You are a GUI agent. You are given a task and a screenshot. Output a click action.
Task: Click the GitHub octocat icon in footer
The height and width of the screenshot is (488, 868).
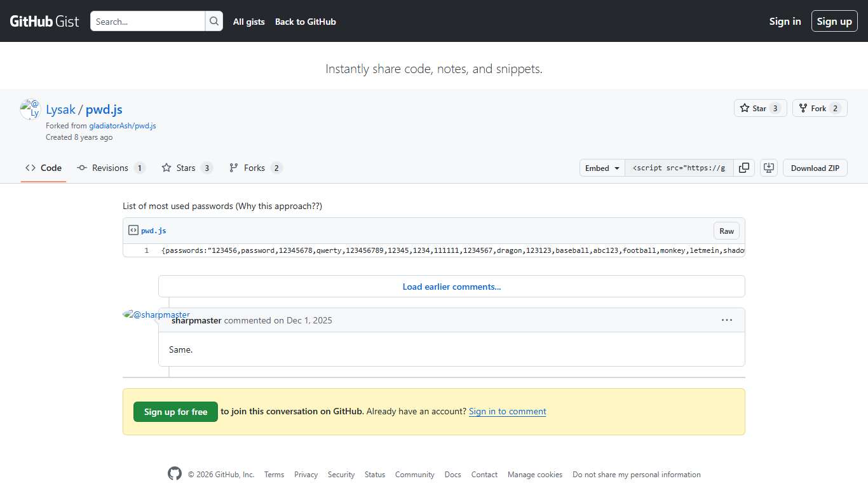(174, 473)
